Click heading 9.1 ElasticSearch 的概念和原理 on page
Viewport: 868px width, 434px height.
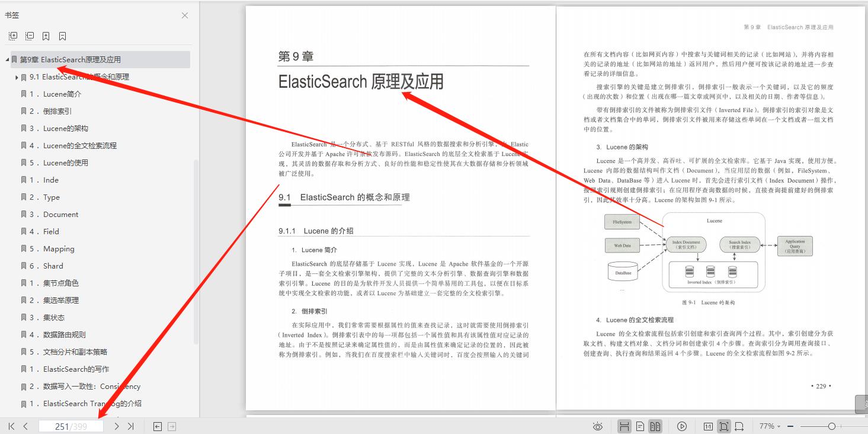pos(344,197)
